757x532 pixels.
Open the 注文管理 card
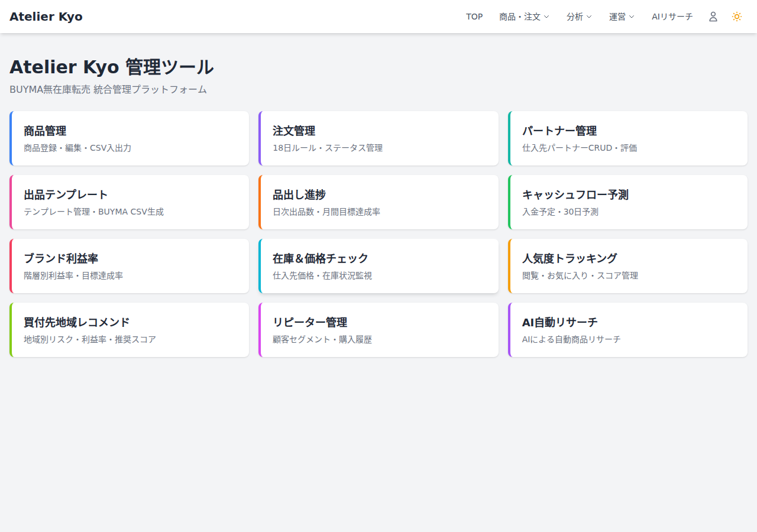(378, 138)
